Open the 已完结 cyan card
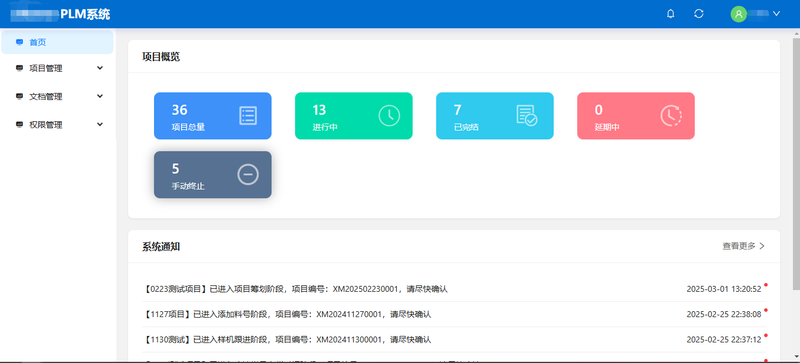 click(x=495, y=116)
